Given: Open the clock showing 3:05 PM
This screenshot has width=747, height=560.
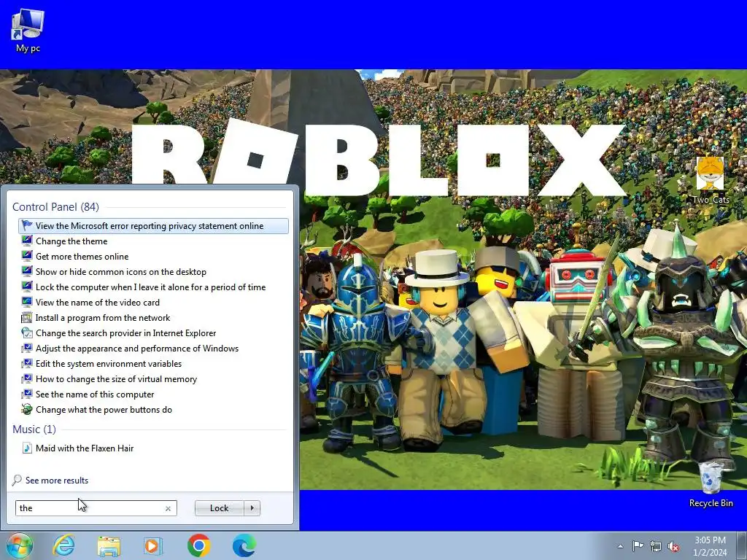Looking at the screenshot, I should coord(710,546).
